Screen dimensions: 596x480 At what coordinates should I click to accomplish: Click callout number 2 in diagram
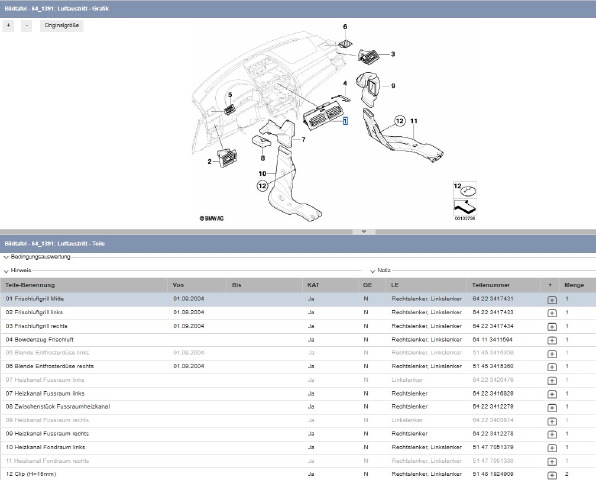[209, 162]
